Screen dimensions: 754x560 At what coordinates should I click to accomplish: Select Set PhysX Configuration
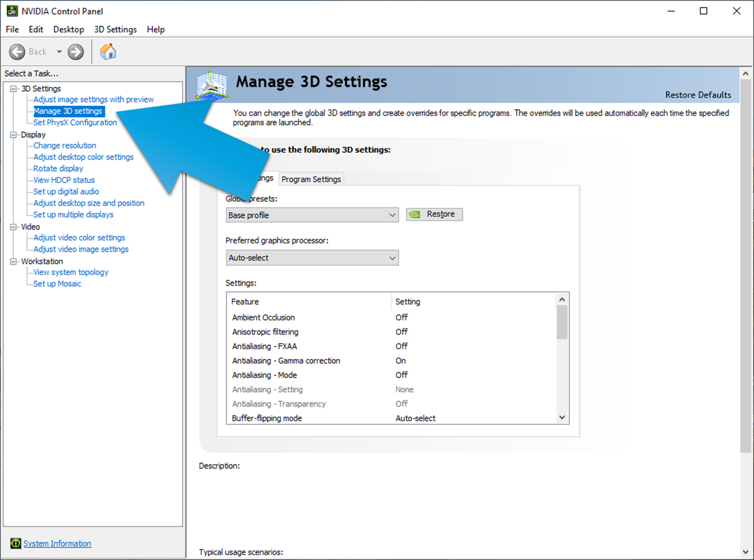pos(75,122)
